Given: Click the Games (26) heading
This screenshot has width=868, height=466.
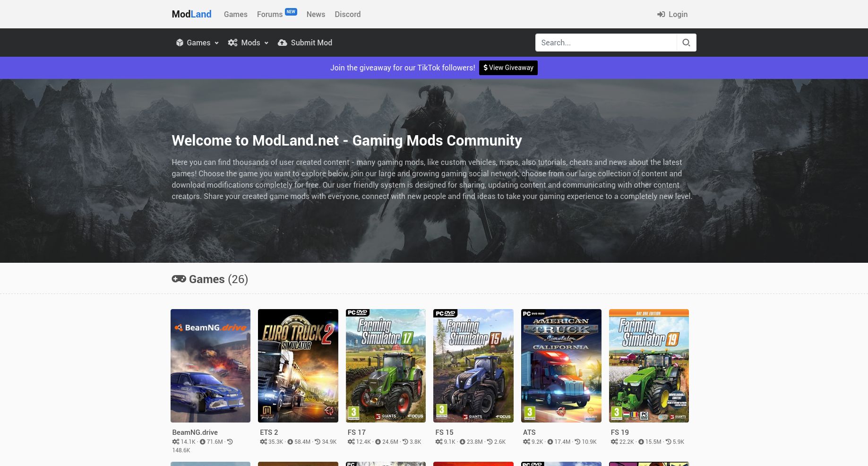Looking at the screenshot, I should pyautogui.click(x=218, y=279).
